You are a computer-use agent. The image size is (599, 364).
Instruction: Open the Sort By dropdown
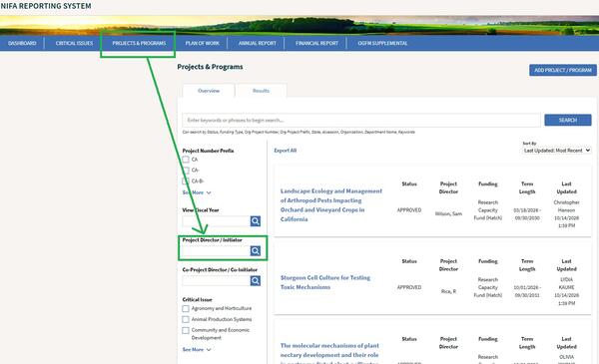[x=557, y=151]
